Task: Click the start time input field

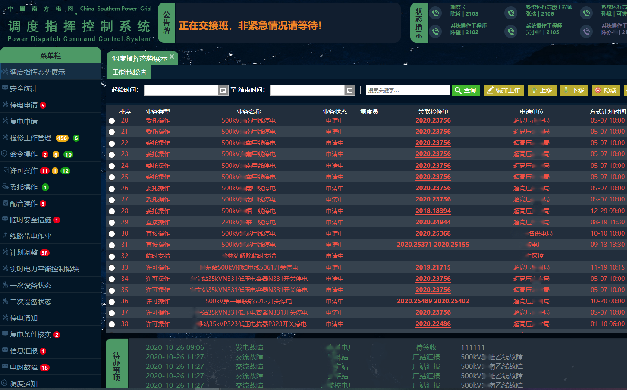Action: [181, 90]
